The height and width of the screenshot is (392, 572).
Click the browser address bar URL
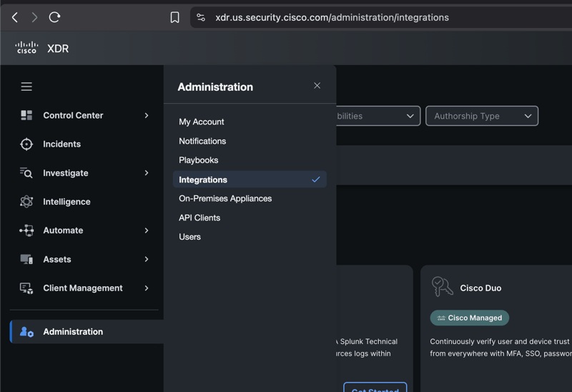point(332,17)
